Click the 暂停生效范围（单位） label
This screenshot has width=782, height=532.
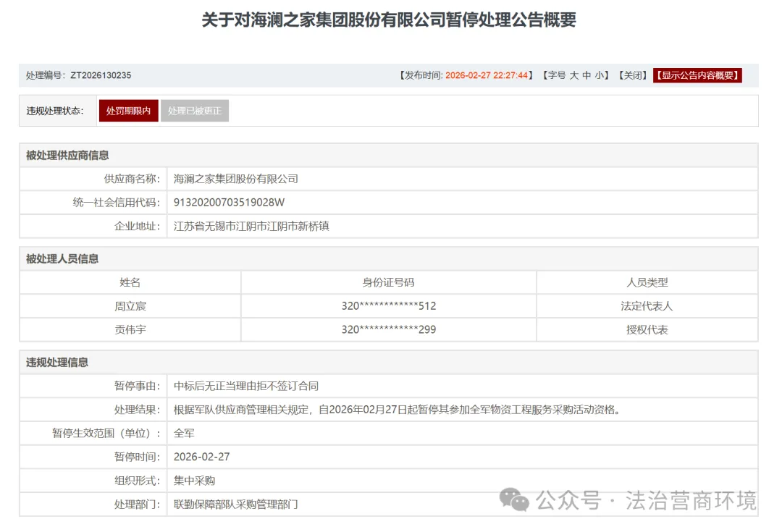pyautogui.click(x=106, y=434)
